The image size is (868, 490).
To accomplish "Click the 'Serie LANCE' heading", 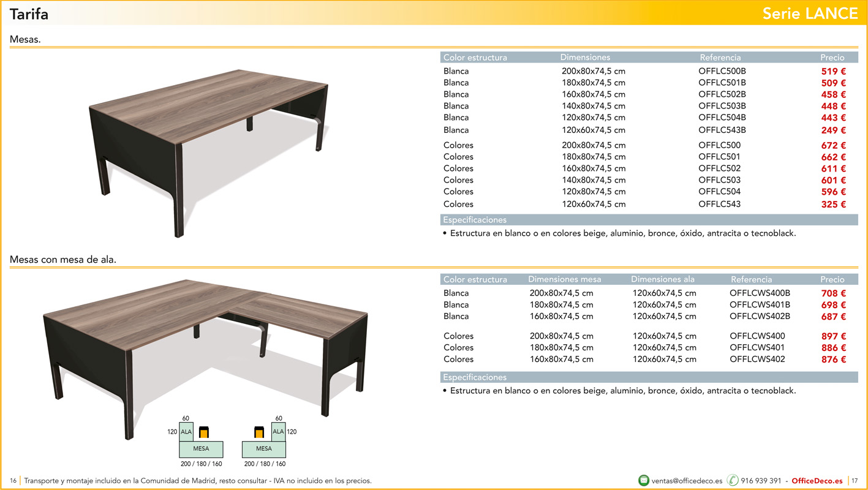I will pos(810,14).
